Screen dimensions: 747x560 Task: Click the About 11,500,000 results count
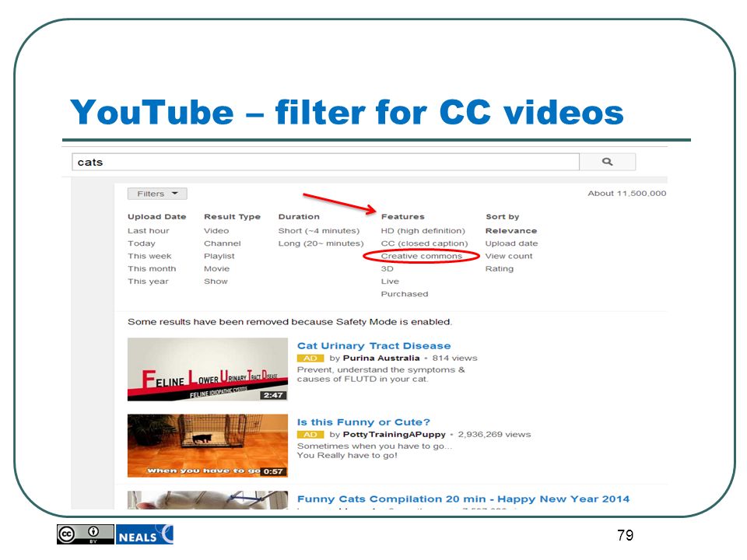pos(627,194)
